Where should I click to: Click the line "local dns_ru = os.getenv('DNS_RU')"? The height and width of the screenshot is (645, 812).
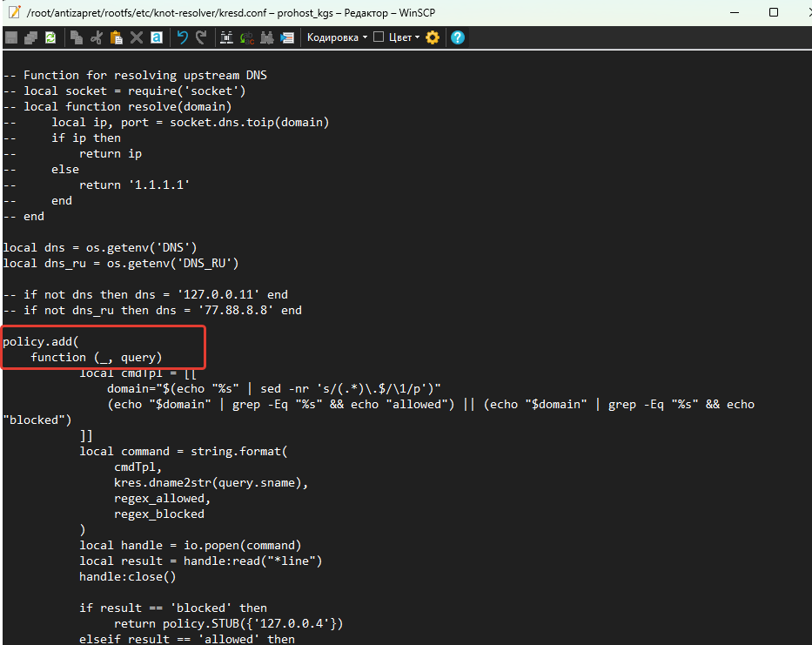pos(121,263)
